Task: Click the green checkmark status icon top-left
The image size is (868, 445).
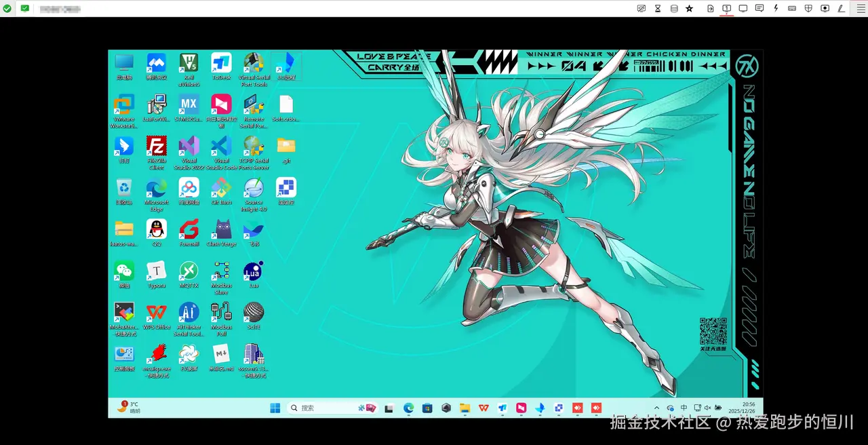Action: coord(7,8)
